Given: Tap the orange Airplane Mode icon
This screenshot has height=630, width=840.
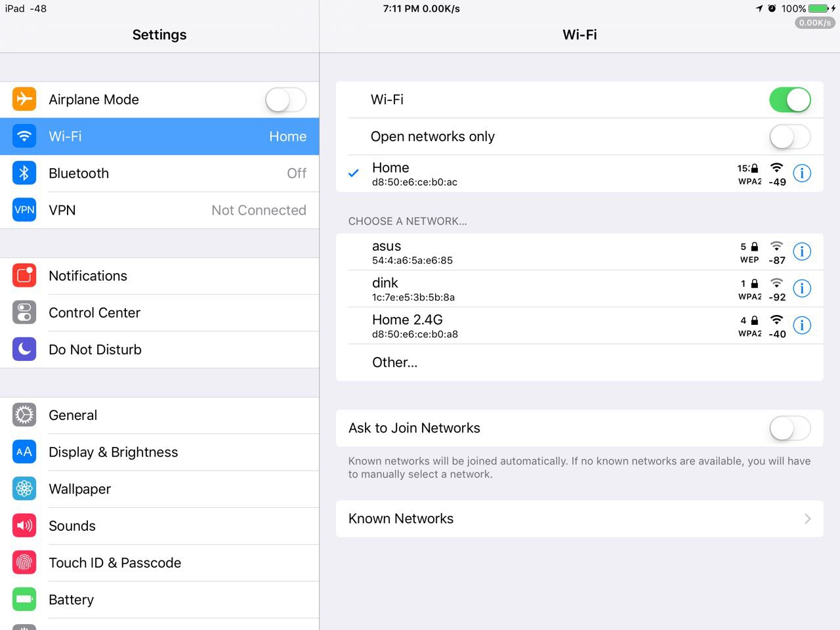Looking at the screenshot, I should tap(24, 99).
